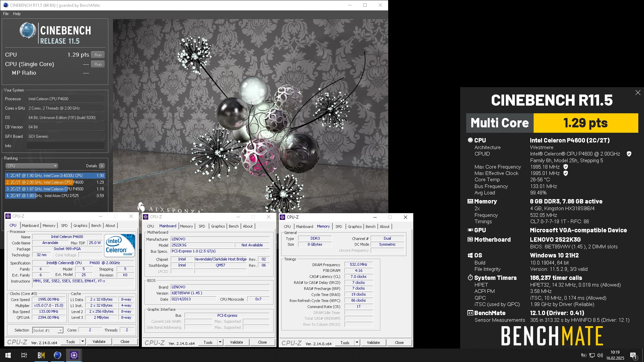Click the CPU-Z Memory window title icon
The height and width of the screenshot is (362, 644).
coord(282,217)
